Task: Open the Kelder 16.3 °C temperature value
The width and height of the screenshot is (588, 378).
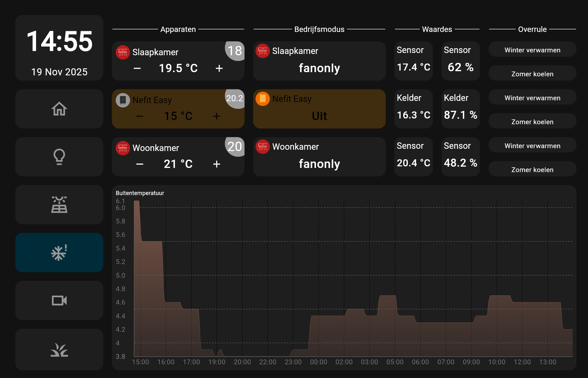Action: (x=414, y=109)
